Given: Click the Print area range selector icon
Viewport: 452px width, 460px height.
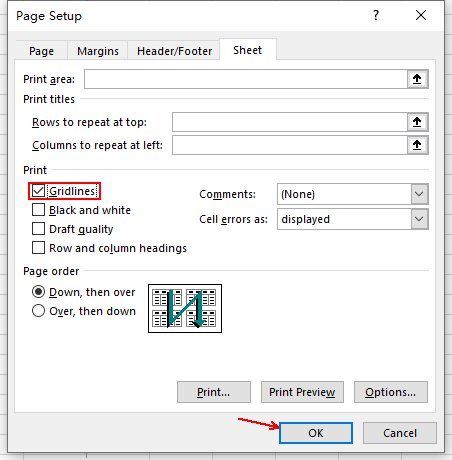Looking at the screenshot, I should point(417,79).
